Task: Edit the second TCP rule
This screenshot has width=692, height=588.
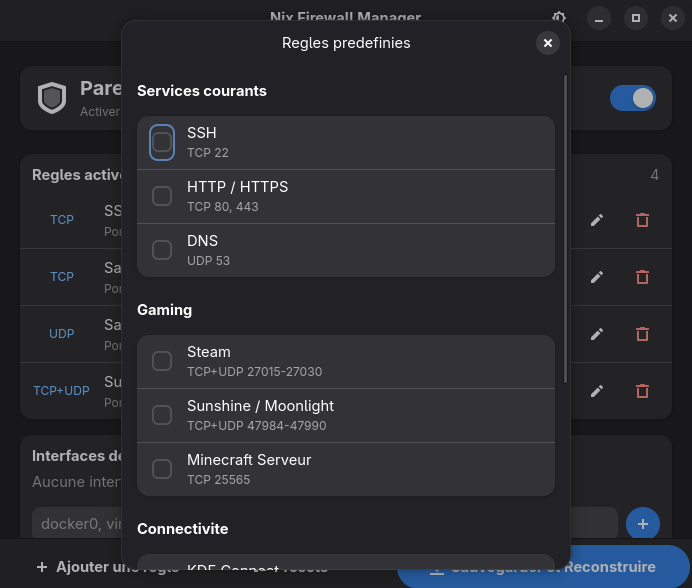Action: [597, 277]
